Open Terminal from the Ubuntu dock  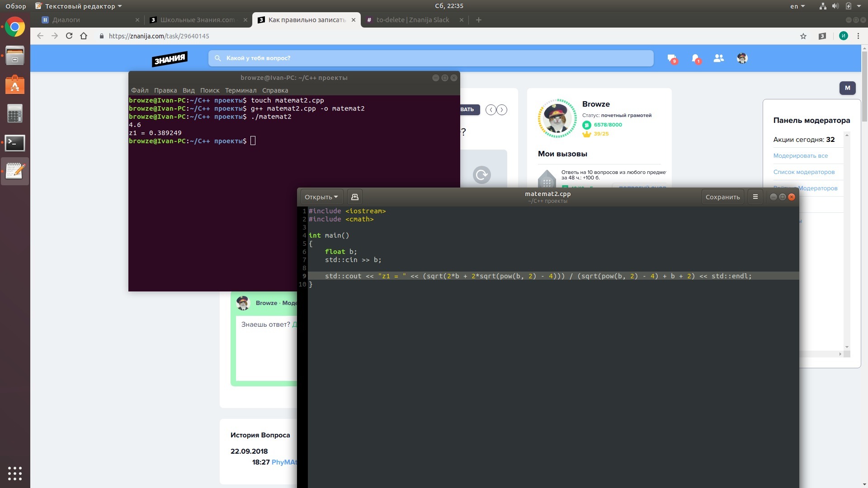pos(15,143)
